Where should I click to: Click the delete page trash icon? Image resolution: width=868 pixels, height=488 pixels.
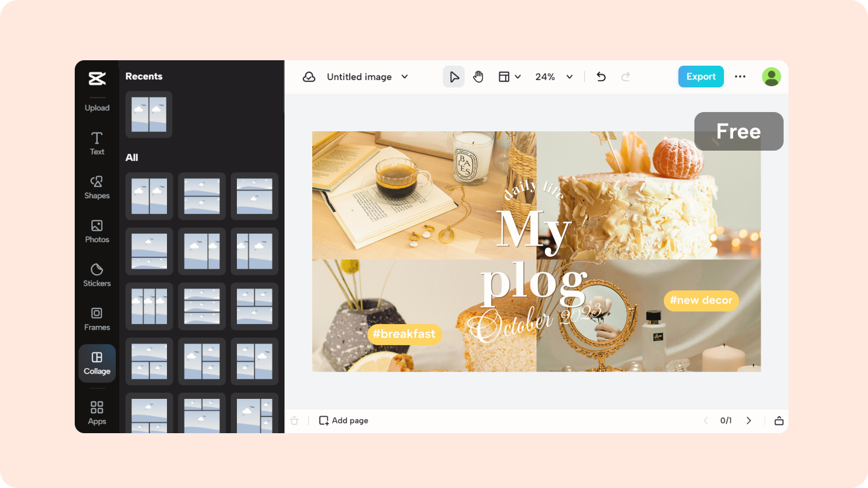(294, 421)
